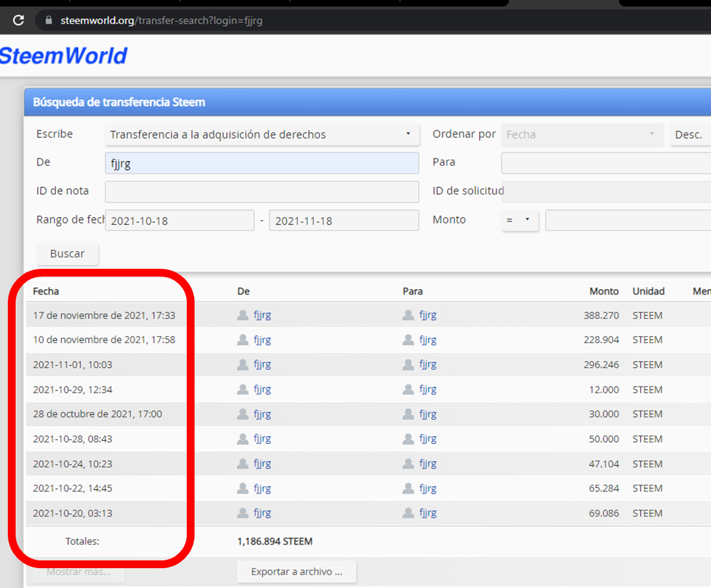Click the Monto value input field
Viewport: 711px width, 588px height.
coord(628,220)
